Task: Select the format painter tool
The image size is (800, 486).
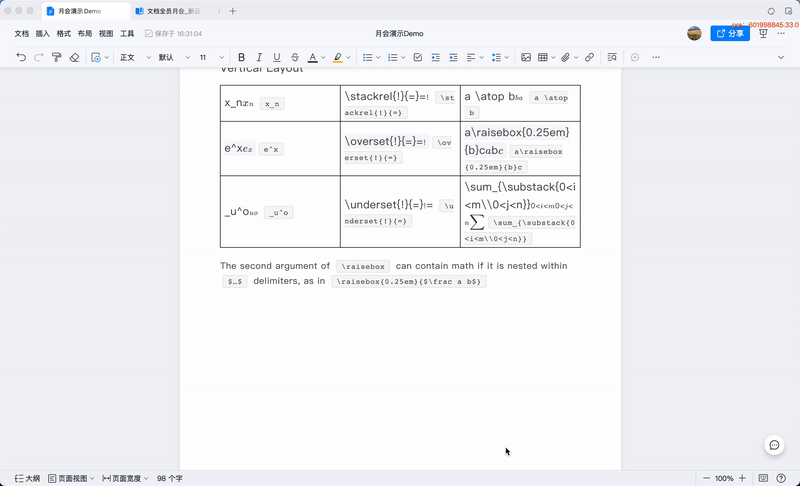Action: point(57,57)
